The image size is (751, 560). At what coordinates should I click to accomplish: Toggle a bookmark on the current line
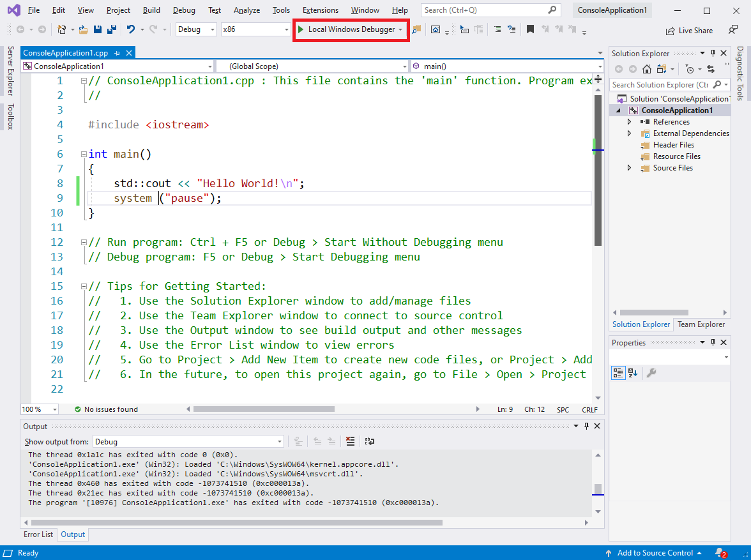click(530, 30)
